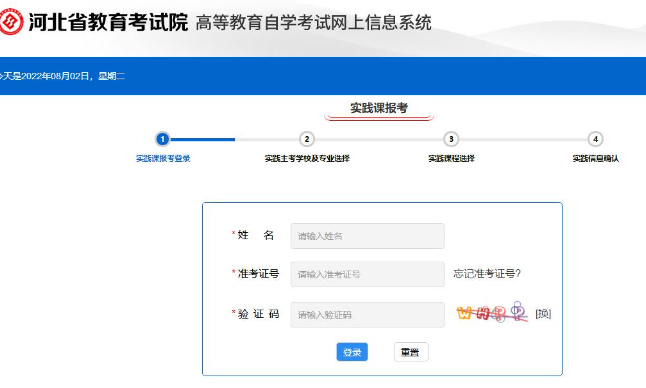Click the 实践信息确认 step label
This screenshot has width=646, height=388.
pos(596,159)
